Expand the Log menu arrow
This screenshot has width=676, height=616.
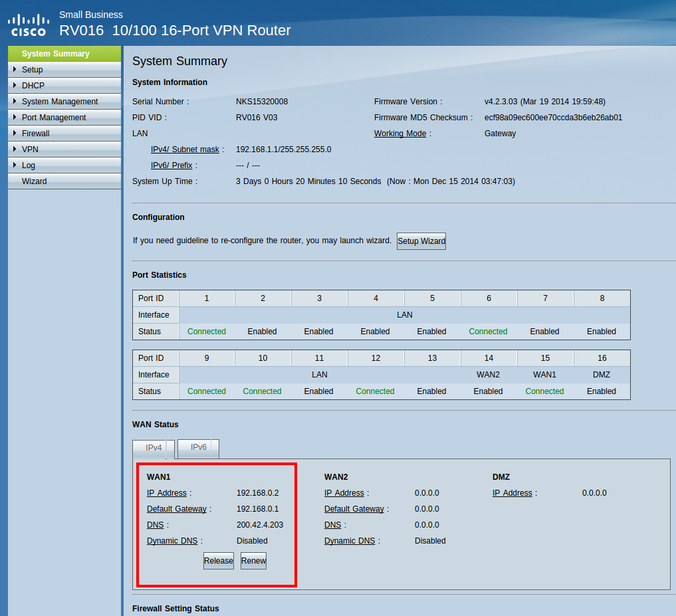tap(15, 165)
